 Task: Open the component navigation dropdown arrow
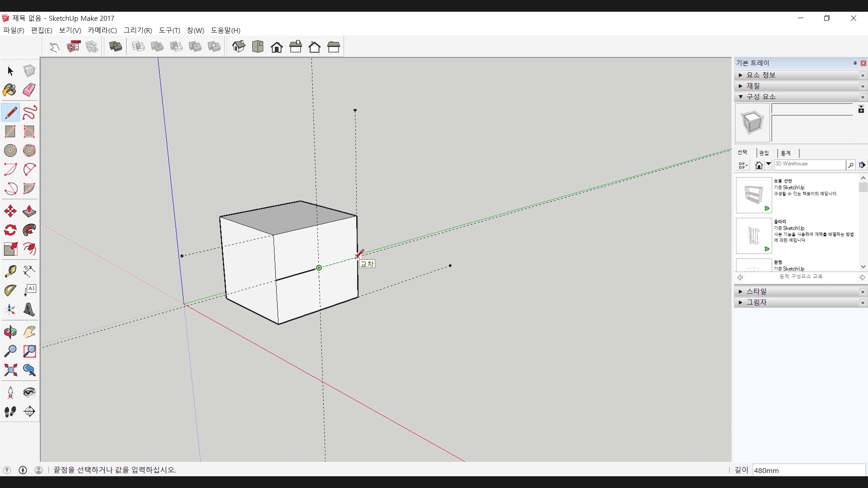768,164
